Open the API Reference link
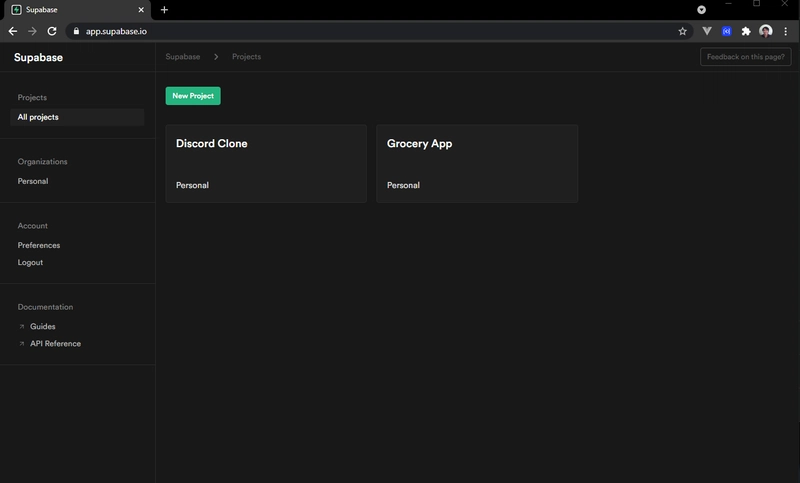Image resolution: width=800 pixels, height=483 pixels. 55,344
